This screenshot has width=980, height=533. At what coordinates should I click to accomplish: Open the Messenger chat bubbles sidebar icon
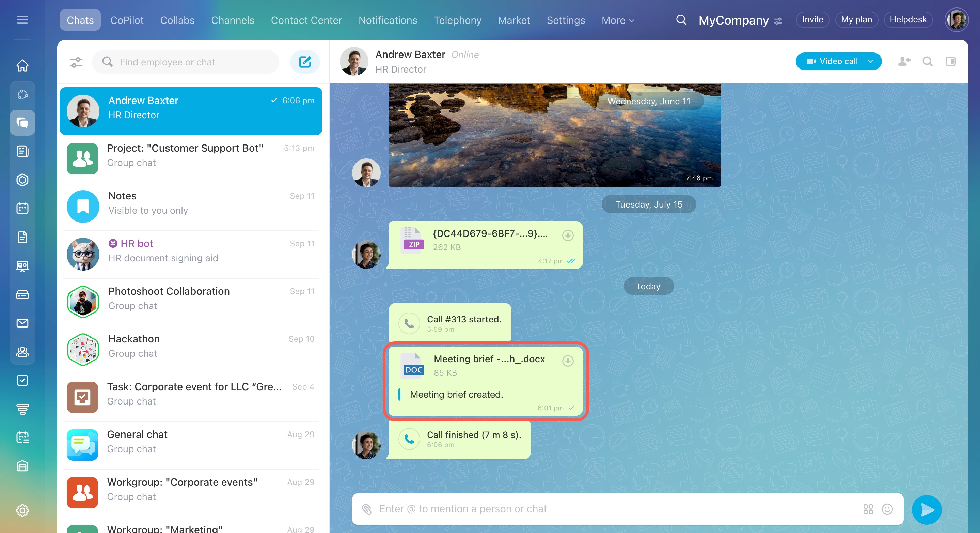tap(22, 123)
